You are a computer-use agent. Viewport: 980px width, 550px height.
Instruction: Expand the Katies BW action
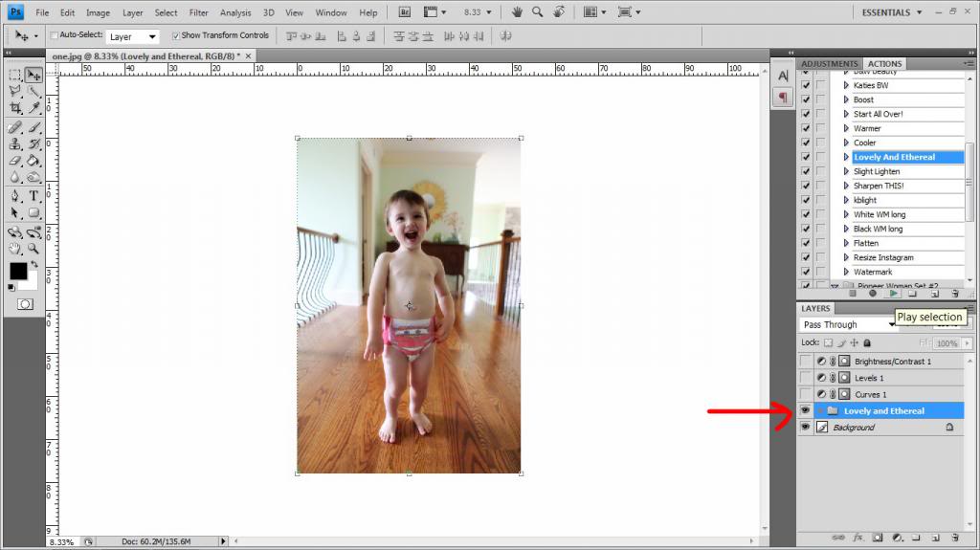846,85
